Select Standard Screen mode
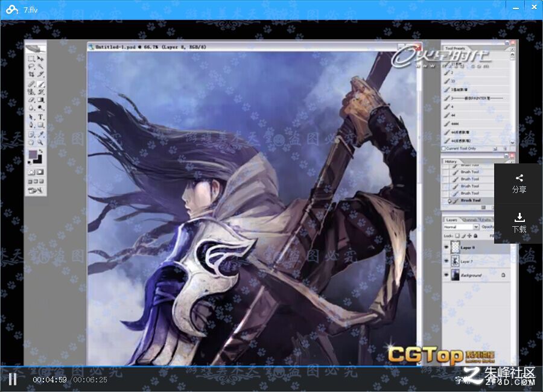 pos(30,182)
